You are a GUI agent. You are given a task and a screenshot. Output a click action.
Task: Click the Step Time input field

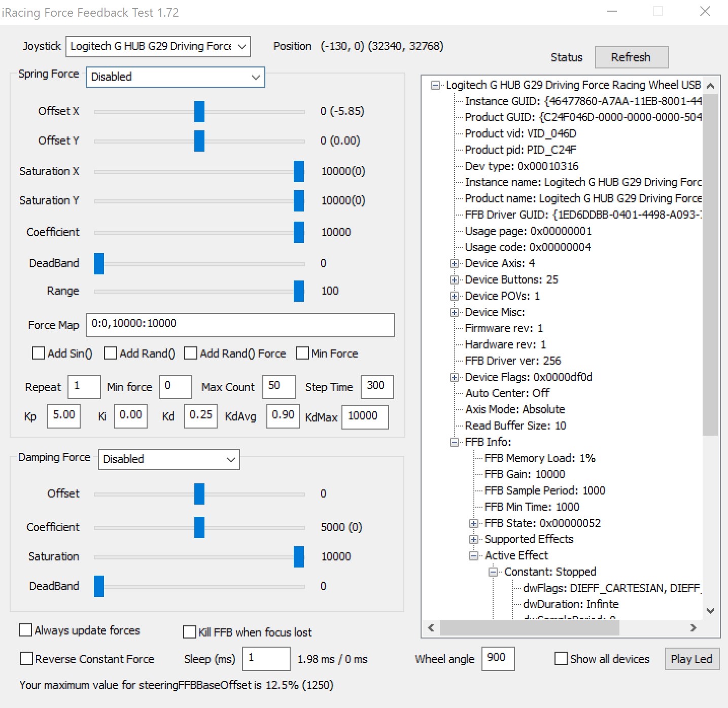click(x=377, y=387)
